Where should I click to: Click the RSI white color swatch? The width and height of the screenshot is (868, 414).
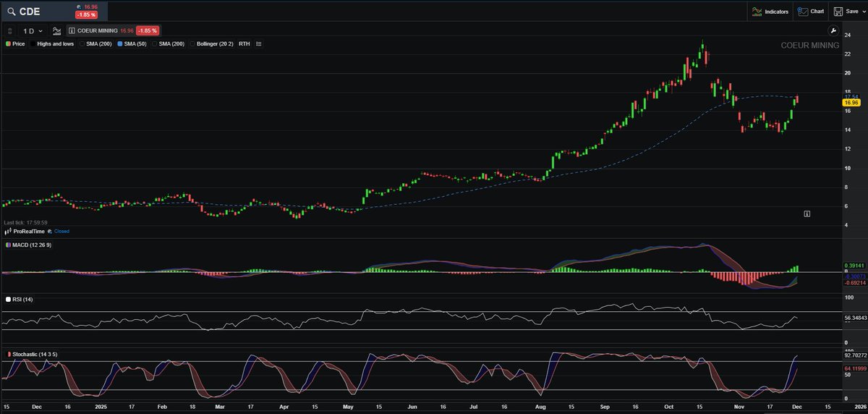(x=8, y=299)
